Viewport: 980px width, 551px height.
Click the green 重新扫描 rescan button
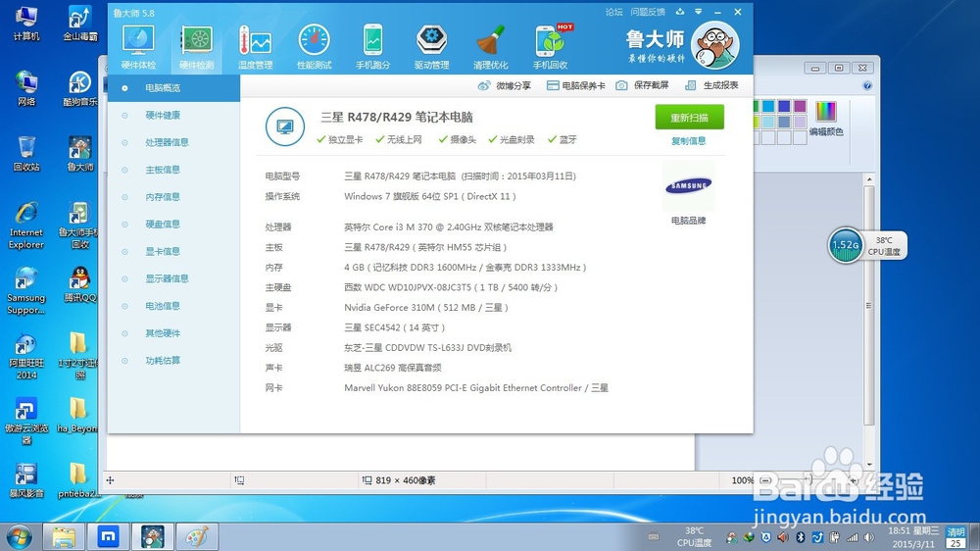689,117
